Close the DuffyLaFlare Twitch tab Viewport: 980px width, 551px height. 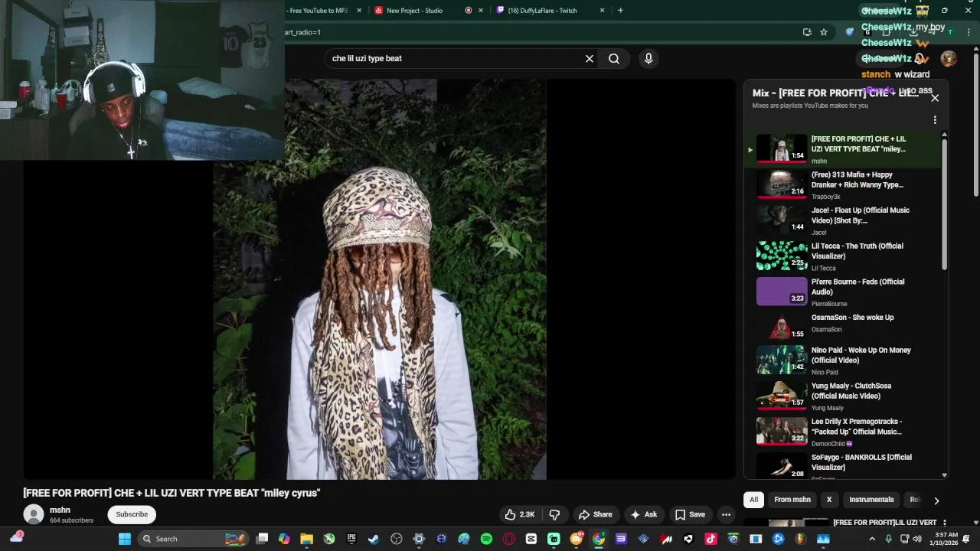602,10
